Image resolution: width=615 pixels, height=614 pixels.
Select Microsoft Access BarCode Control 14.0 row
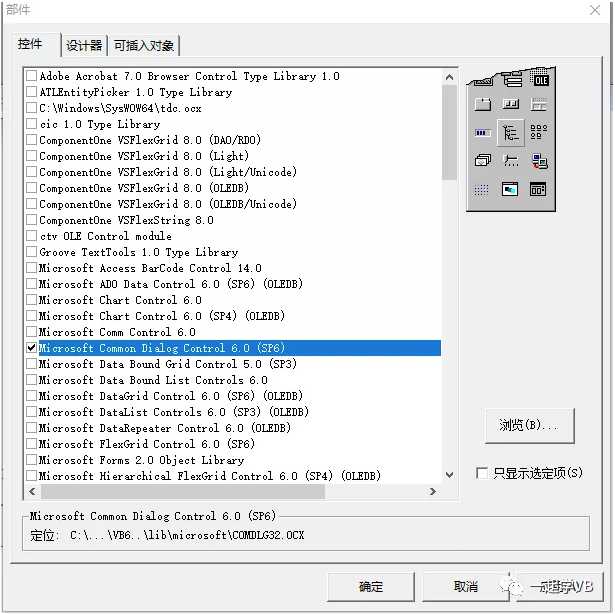pos(233,268)
